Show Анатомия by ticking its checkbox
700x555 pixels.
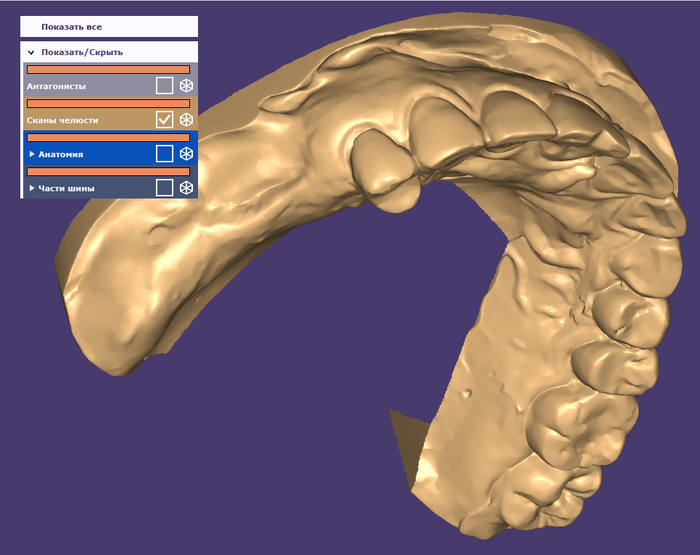coord(165,154)
